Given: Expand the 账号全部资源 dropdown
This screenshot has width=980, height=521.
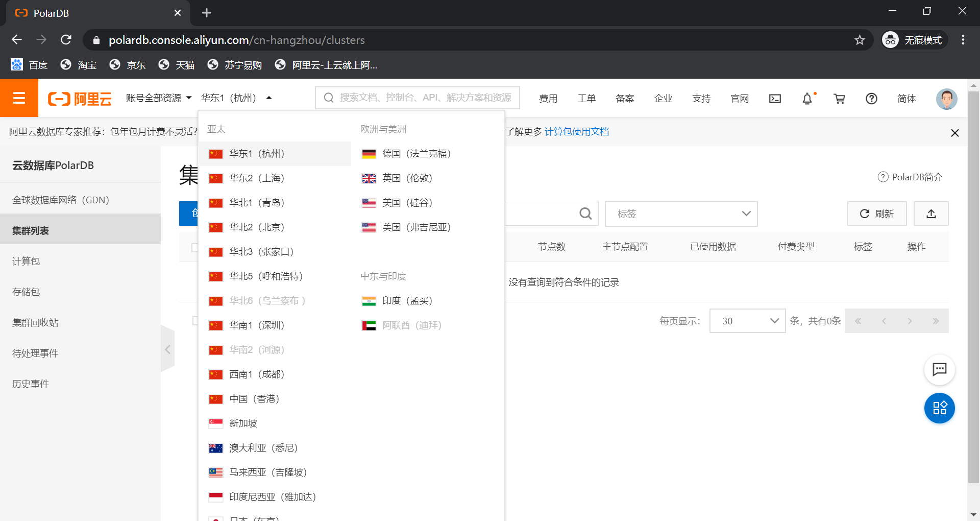Looking at the screenshot, I should point(159,98).
